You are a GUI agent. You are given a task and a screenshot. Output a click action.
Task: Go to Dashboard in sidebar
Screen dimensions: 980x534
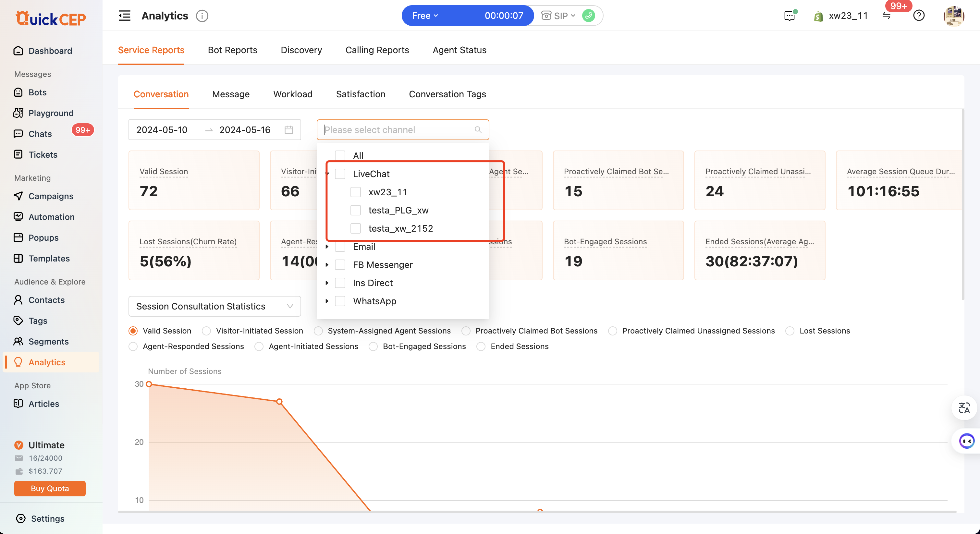click(x=50, y=51)
